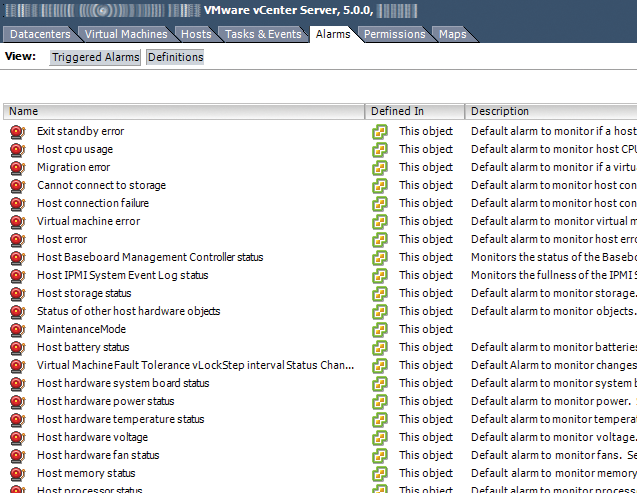637x493 pixels.
Task: Click alarm icon for Host IPMI System Event Log
Action: pyautogui.click(x=18, y=275)
